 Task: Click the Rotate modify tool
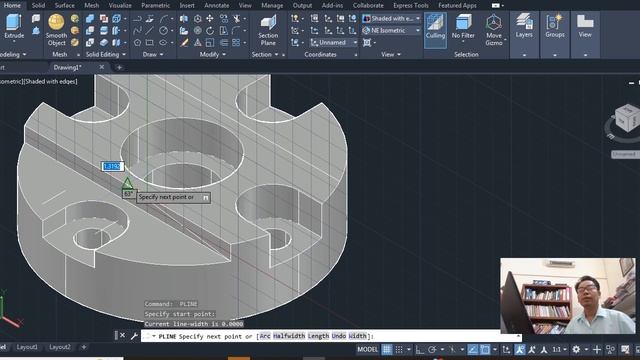pyautogui.click(x=210, y=31)
